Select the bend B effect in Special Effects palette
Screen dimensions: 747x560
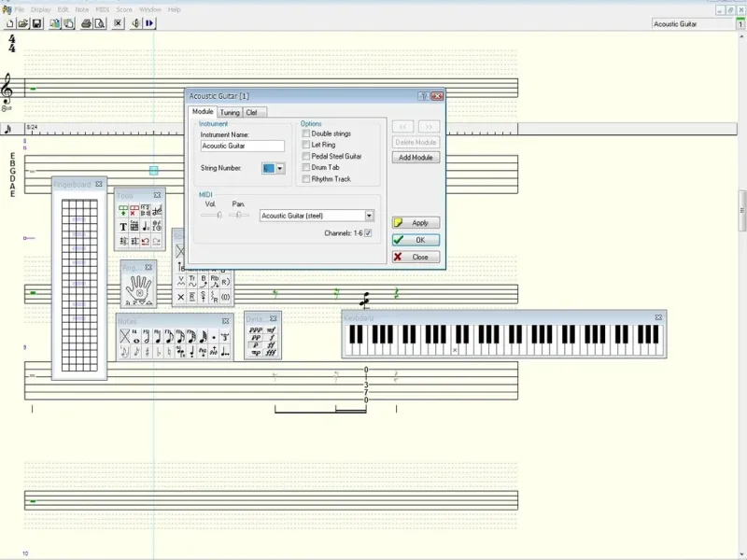point(204,281)
